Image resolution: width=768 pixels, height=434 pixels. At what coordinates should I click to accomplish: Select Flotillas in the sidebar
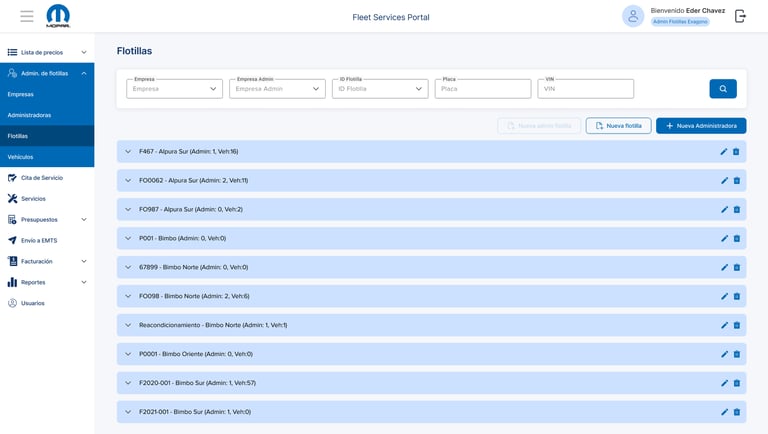pos(47,136)
